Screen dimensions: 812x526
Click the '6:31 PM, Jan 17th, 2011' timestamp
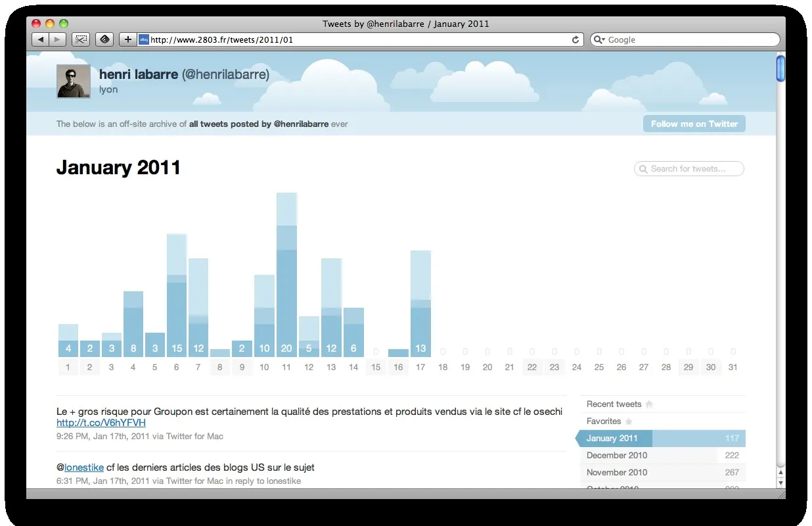pyautogui.click(x=103, y=481)
